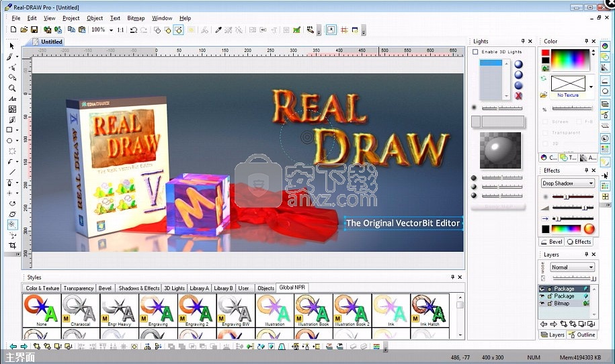Expand the bottom toolbar overflow options arrow
The height and width of the screenshot is (364, 615).
click(386, 347)
